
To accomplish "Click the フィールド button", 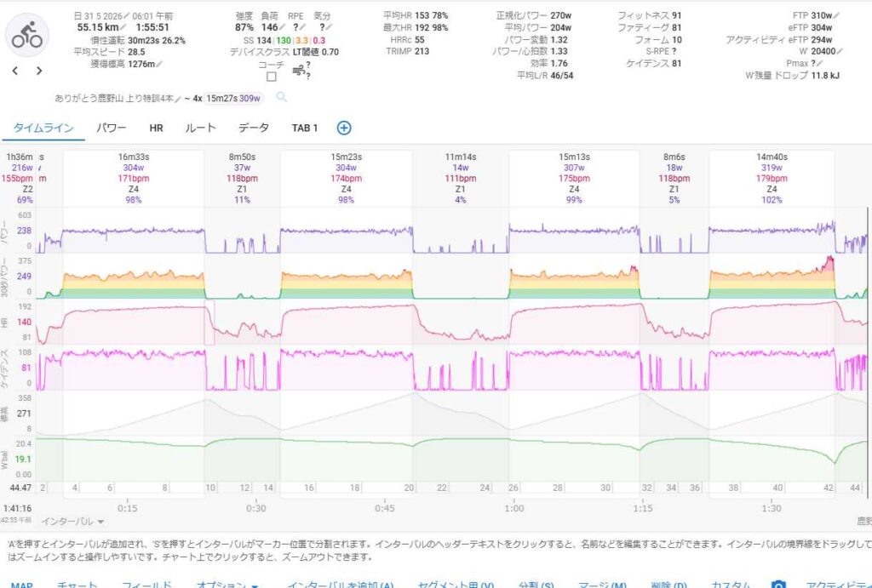I will pyautogui.click(x=146, y=585).
